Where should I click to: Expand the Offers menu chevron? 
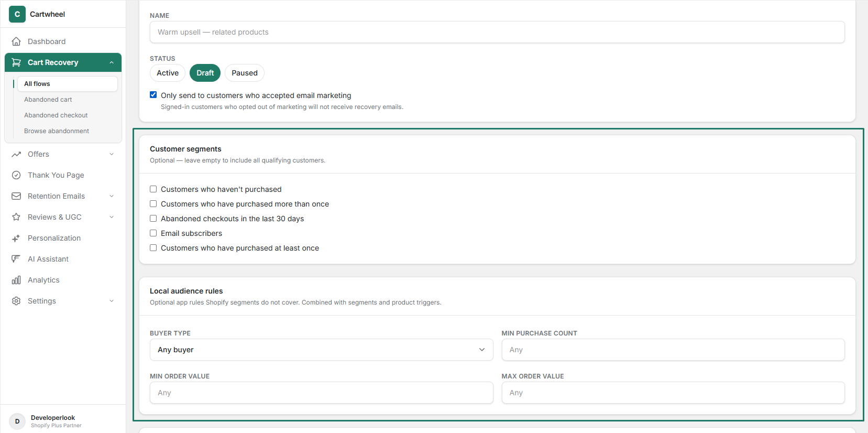[x=112, y=154]
